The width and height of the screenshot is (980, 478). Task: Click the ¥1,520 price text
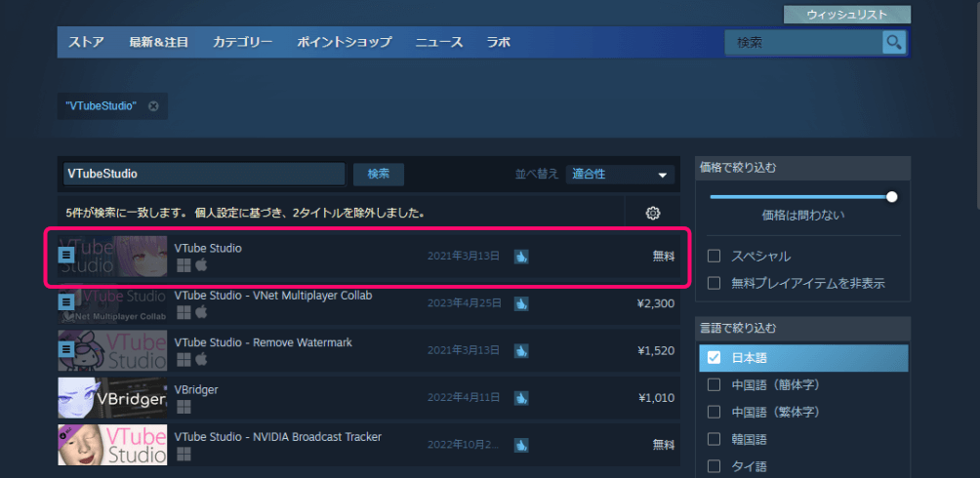point(656,350)
